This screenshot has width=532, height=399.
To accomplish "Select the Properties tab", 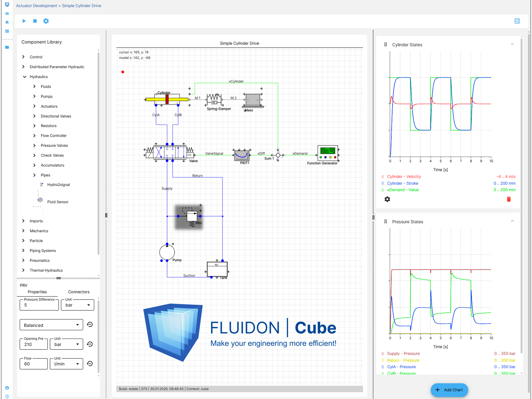I will click(37, 292).
